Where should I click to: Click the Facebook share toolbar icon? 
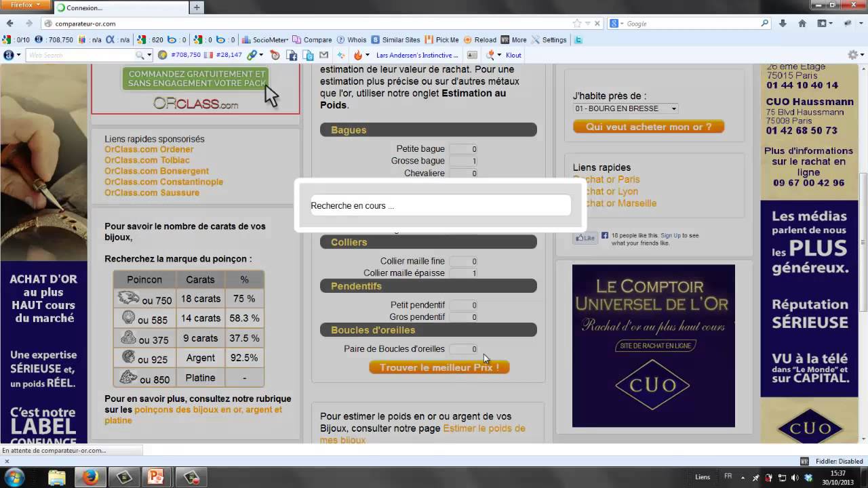[292, 55]
